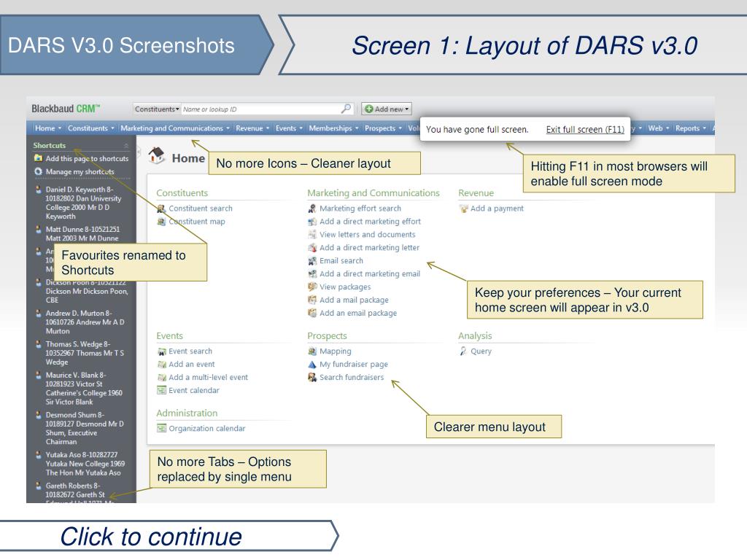Click the Click to continue banner
747x560 pixels.
[x=168, y=537]
